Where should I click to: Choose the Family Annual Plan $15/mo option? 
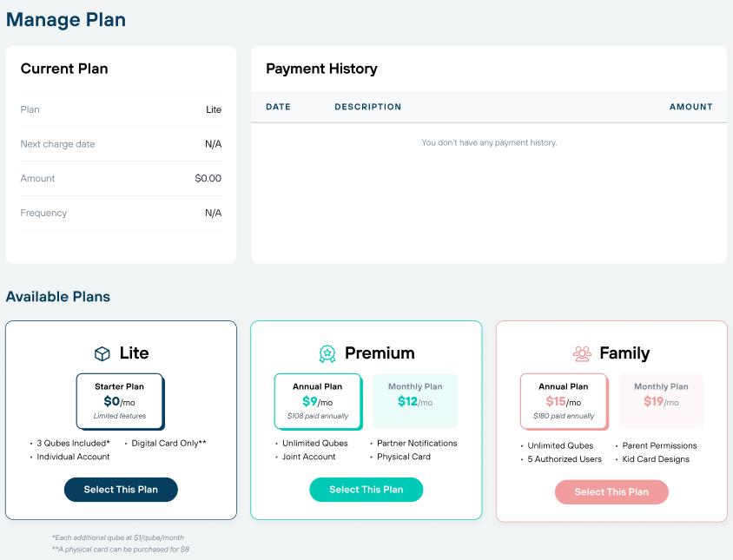(565, 401)
